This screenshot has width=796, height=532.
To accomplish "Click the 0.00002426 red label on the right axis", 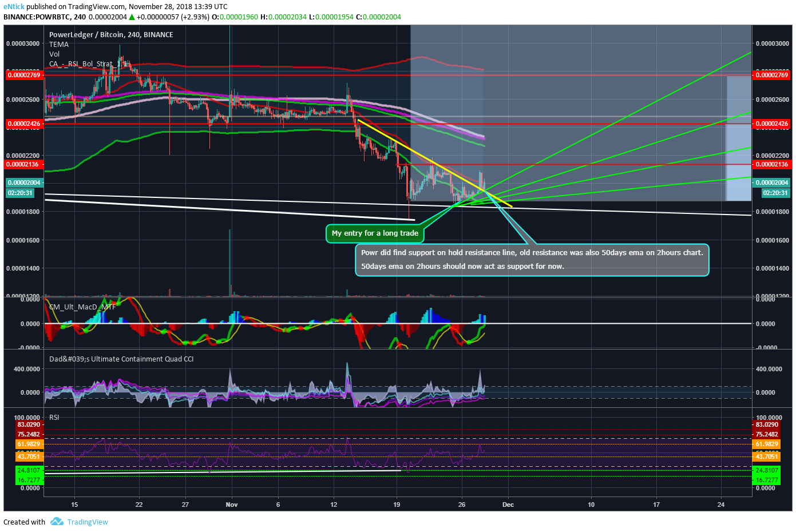I will tap(771, 124).
